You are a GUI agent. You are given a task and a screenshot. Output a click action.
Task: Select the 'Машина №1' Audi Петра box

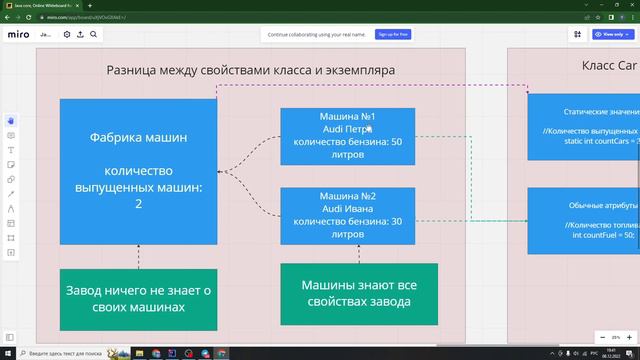tap(348, 137)
